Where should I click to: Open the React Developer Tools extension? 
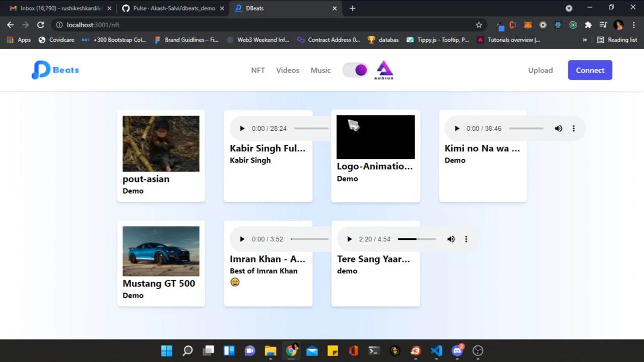pyautogui.click(x=558, y=25)
